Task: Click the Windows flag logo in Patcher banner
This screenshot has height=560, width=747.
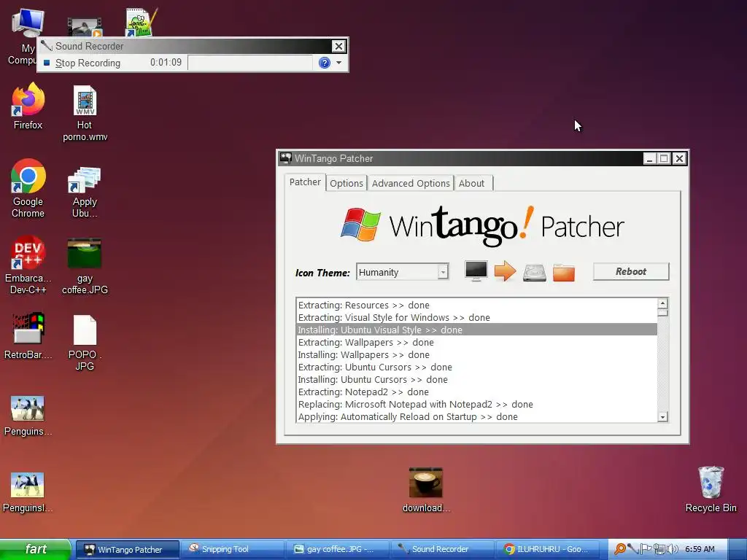Action: click(360, 224)
